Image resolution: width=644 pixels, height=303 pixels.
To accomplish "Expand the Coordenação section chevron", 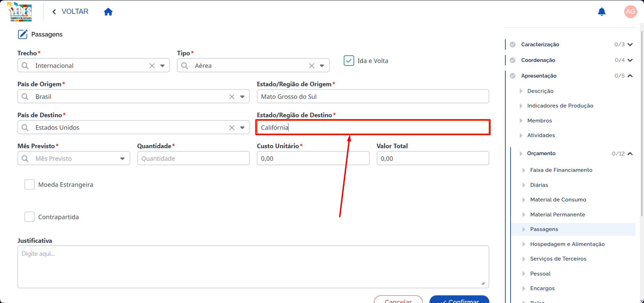I will (x=630, y=60).
